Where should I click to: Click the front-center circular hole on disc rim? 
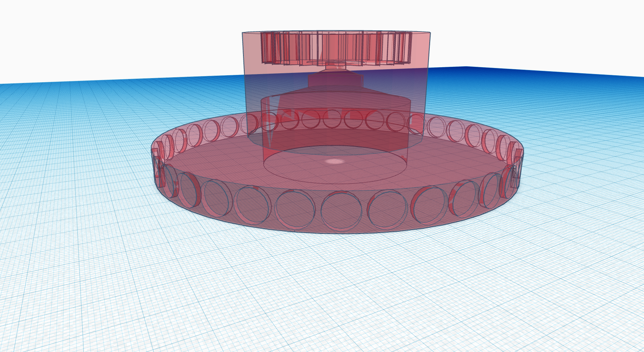pos(341,211)
